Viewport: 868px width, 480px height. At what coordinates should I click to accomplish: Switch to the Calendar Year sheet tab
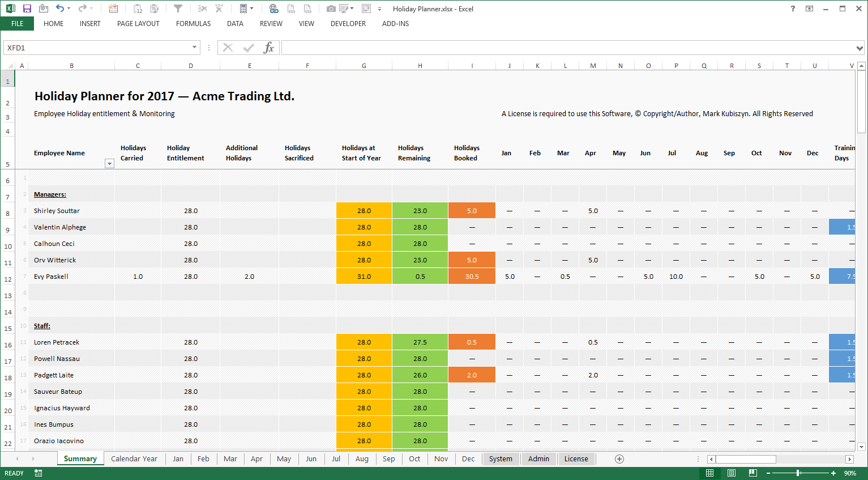click(134, 459)
